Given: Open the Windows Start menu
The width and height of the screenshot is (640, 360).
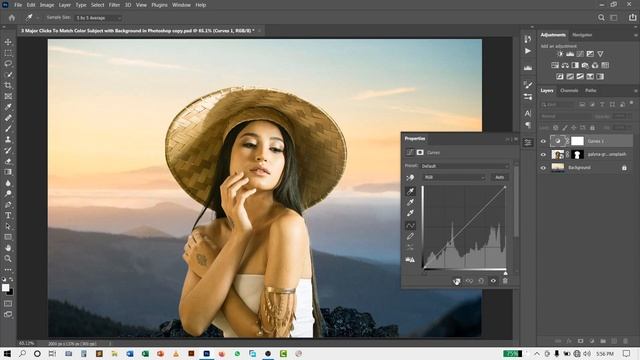Looking at the screenshot, I should [x=7, y=354].
